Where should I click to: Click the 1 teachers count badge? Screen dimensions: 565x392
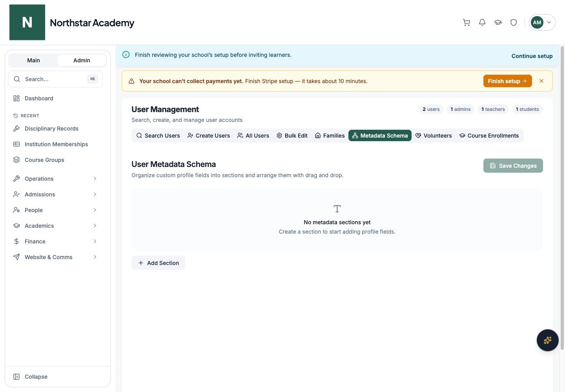point(493,109)
